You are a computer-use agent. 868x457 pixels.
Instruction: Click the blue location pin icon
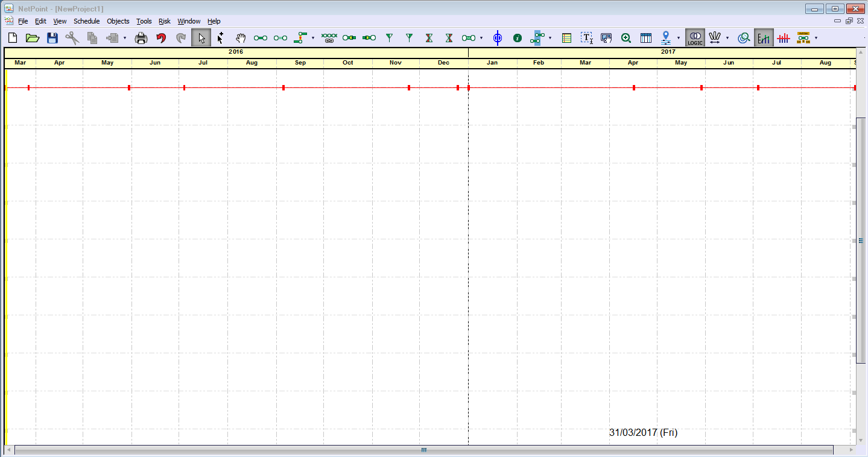[666, 38]
